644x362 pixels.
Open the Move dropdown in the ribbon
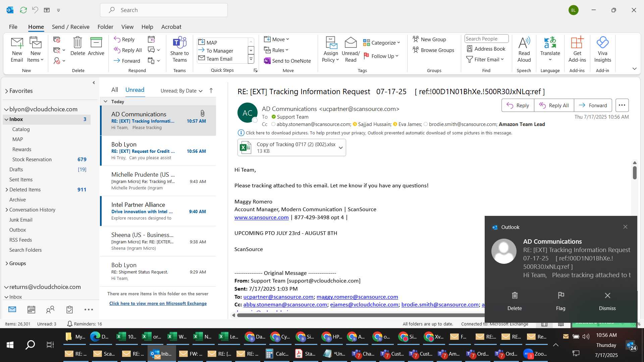276,40
